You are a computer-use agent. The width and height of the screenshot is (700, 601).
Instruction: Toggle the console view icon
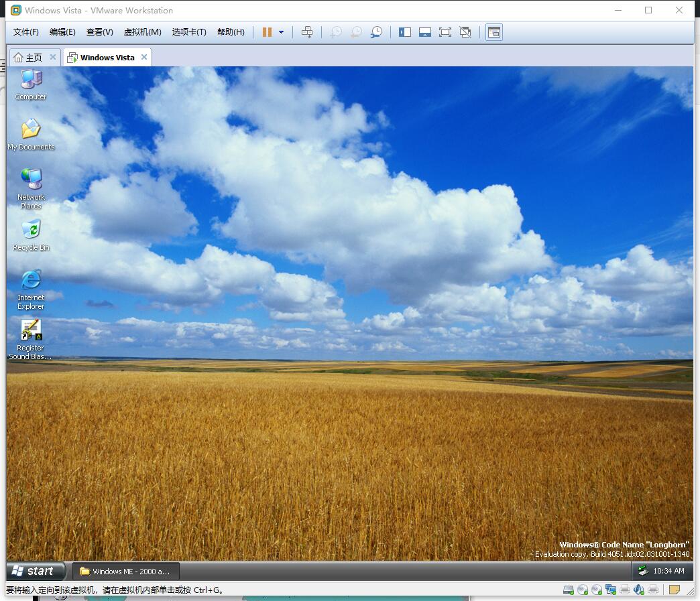(494, 32)
